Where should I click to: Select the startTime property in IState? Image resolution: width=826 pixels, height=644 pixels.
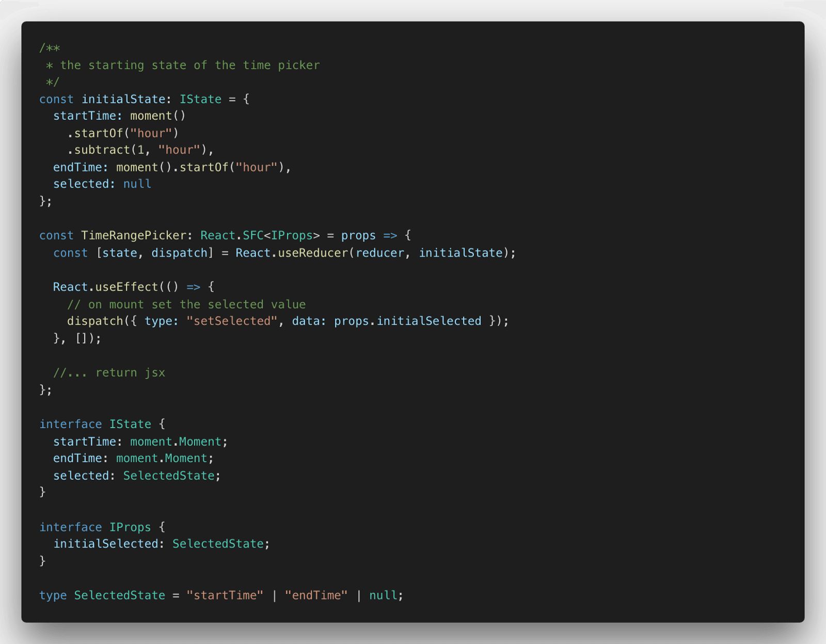click(x=84, y=441)
